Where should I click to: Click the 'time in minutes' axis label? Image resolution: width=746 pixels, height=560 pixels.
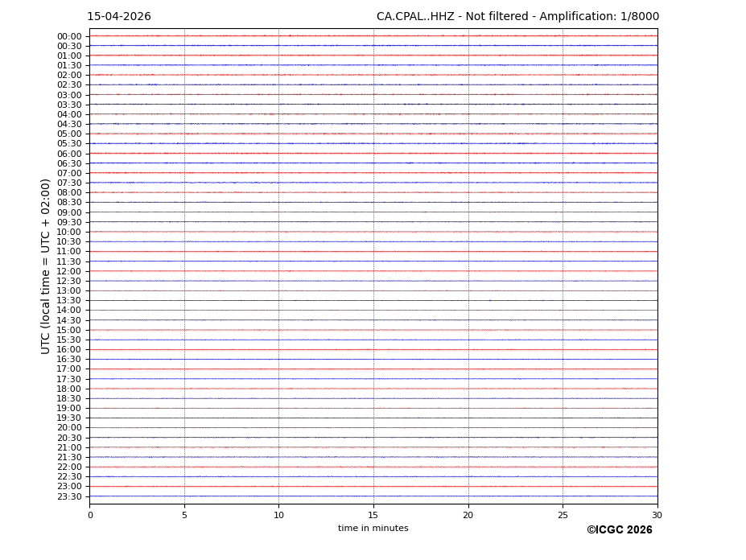click(373, 529)
